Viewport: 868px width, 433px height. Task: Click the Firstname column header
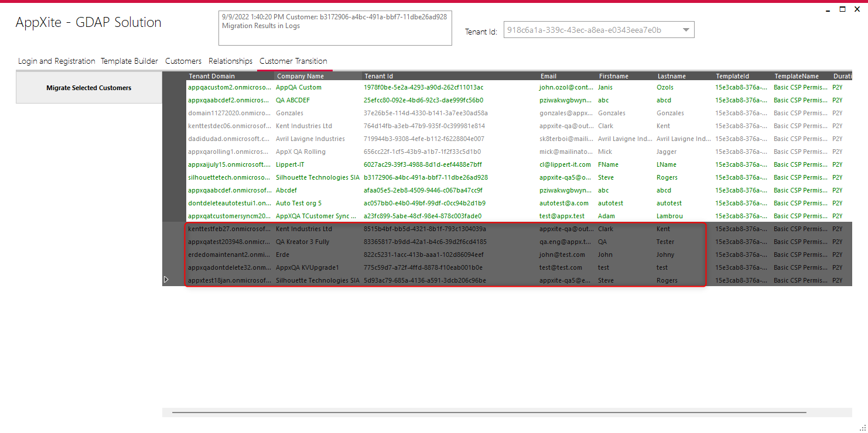(x=626, y=76)
